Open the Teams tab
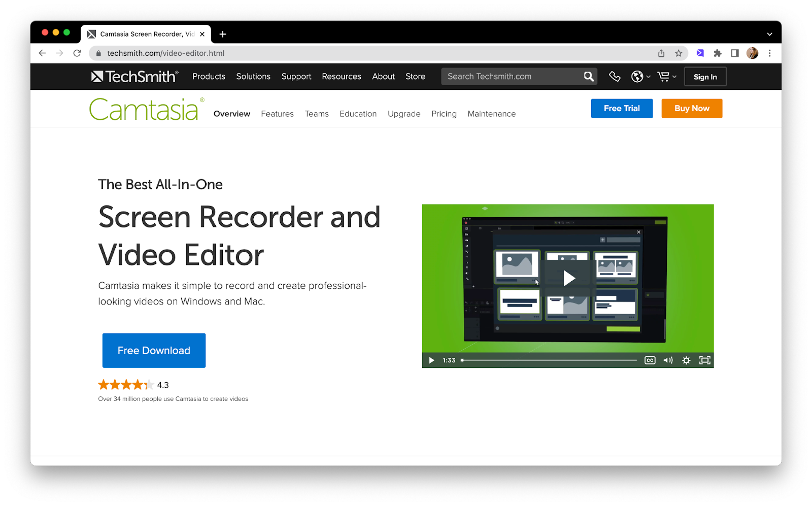812x506 pixels. [x=317, y=114]
